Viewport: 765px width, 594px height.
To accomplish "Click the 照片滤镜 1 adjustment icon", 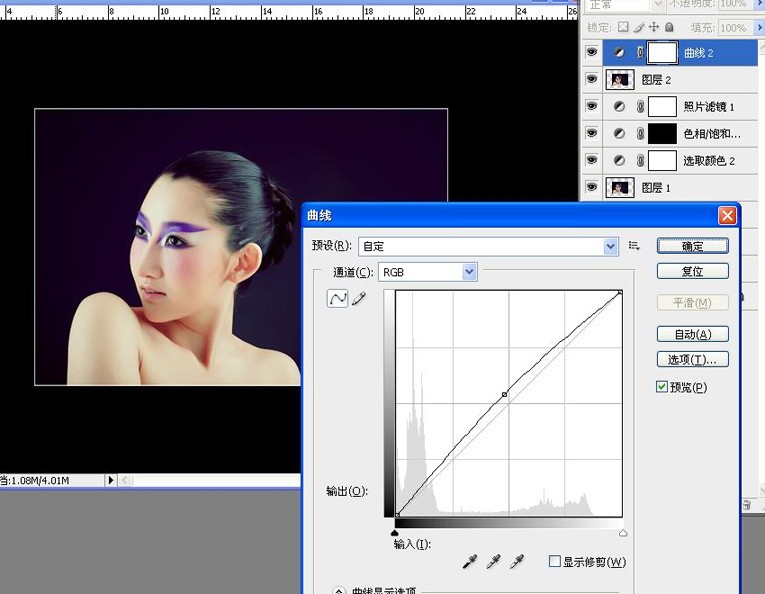I will 619,106.
